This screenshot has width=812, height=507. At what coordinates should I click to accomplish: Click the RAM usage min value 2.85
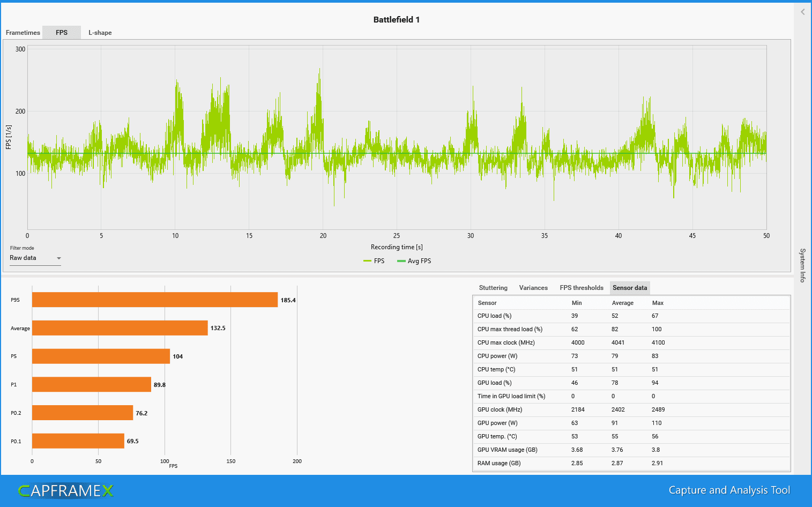pyautogui.click(x=577, y=463)
